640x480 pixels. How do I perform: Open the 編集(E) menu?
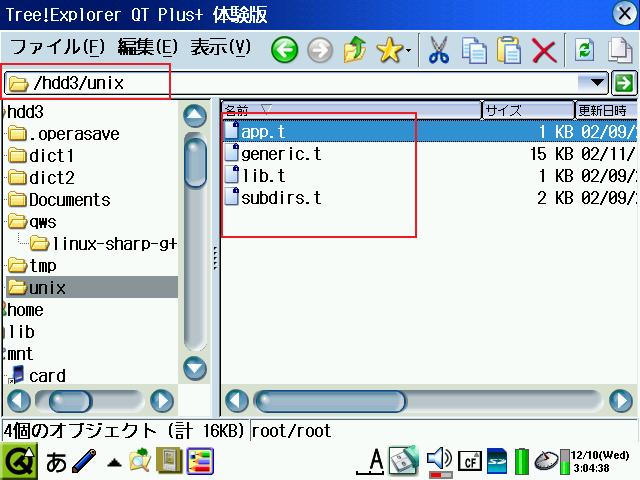pyautogui.click(x=147, y=47)
